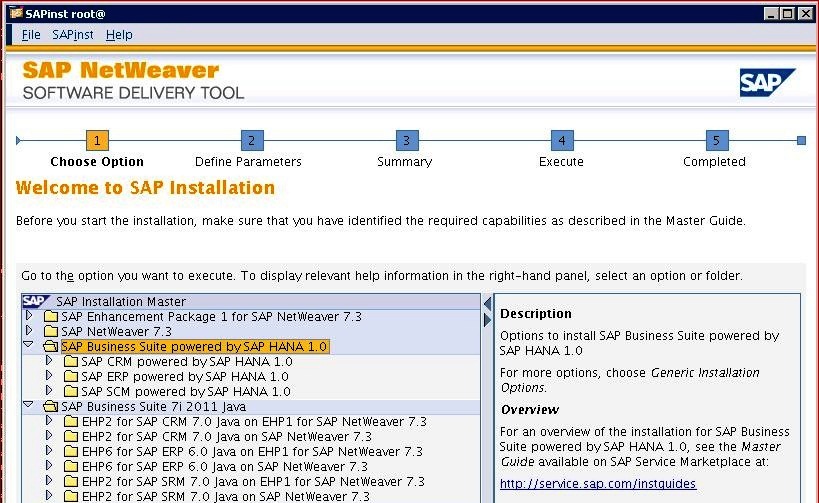The height and width of the screenshot is (503, 819).
Task: Open the Help menu
Action: click(x=119, y=35)
